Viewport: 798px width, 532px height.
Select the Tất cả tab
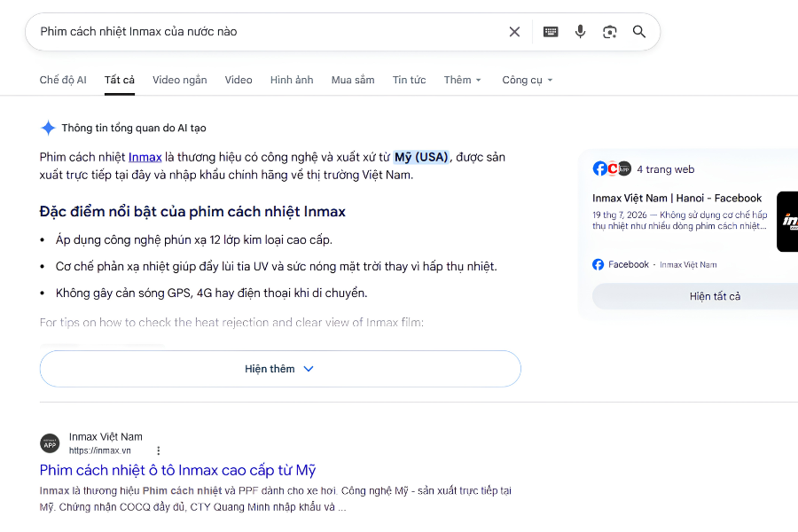tap(120, 80)
